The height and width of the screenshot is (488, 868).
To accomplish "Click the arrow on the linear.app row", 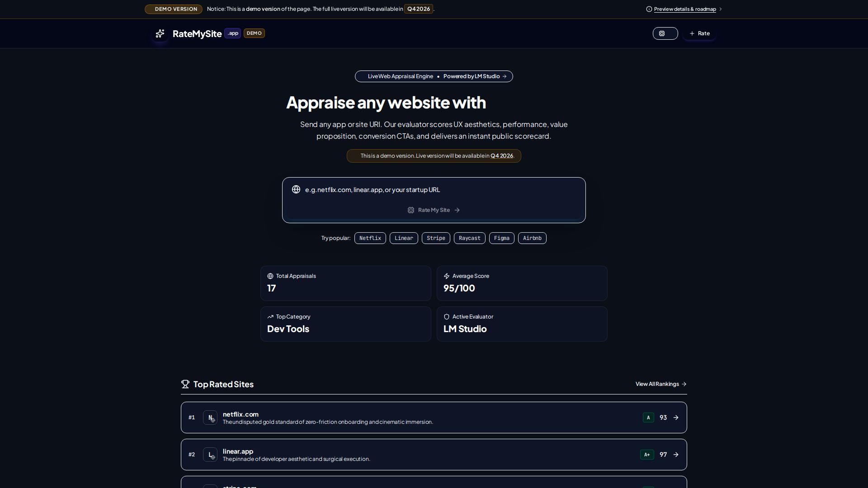I will point(676,455).
